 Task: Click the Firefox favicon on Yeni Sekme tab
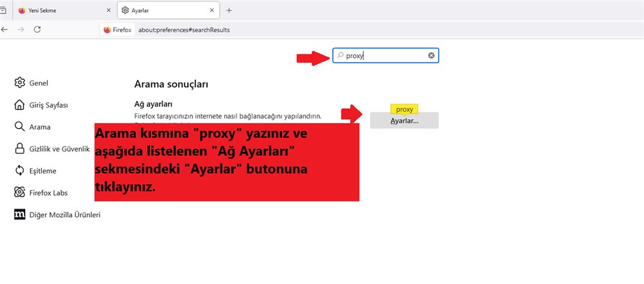tap(22, 11)
